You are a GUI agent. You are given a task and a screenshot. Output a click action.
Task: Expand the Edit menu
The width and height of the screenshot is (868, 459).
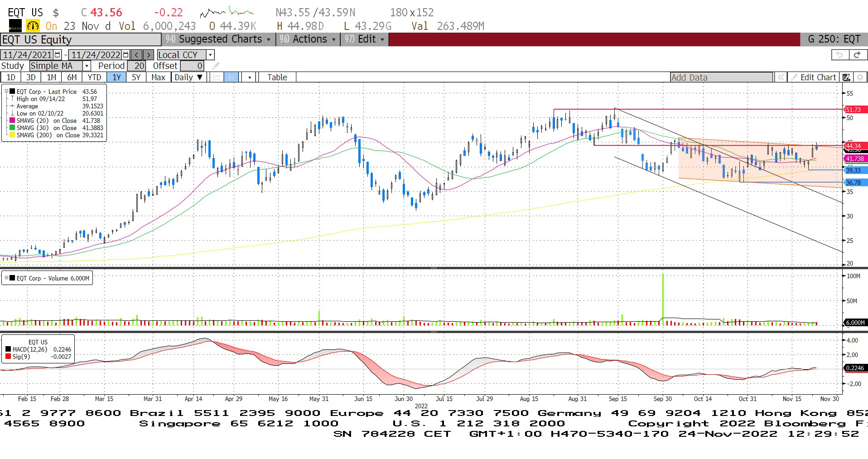pyautogui.click(x=364, y=39)
